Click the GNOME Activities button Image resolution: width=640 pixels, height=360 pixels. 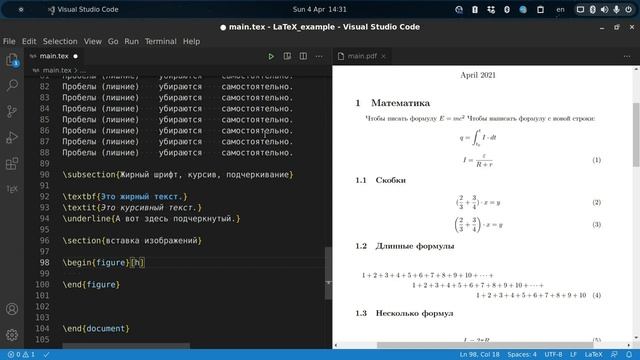click(x=21, y=9)
